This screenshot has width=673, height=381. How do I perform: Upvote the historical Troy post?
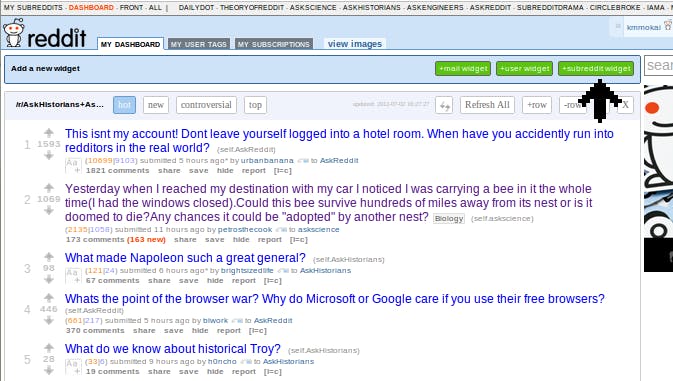pos(49,348)
